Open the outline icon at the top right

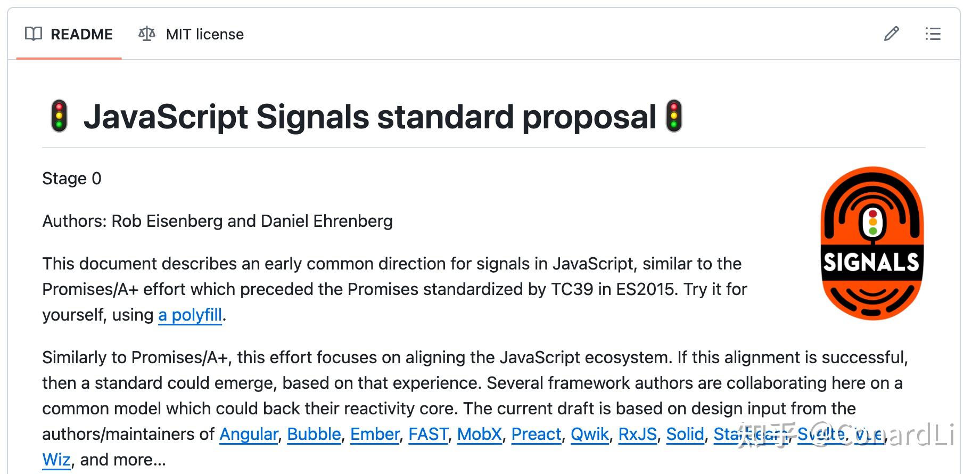933,34
